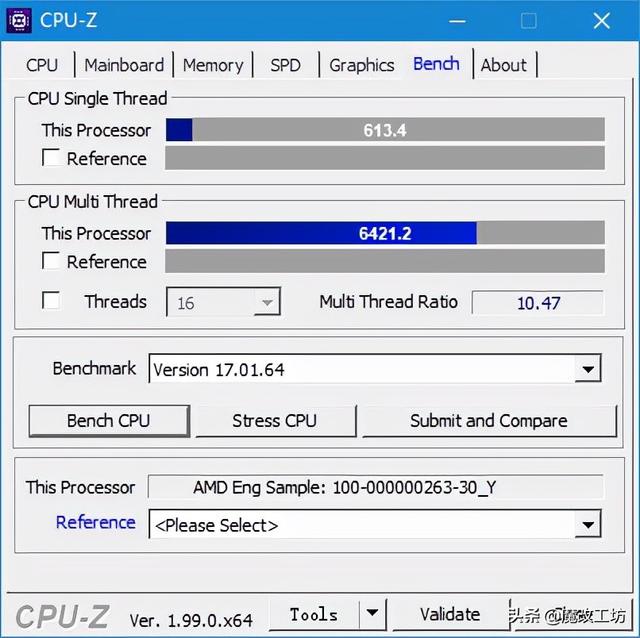Viewport: 640px width, 638px height.
Task: Close the CPU-Z window
Action: click(601, 20)
